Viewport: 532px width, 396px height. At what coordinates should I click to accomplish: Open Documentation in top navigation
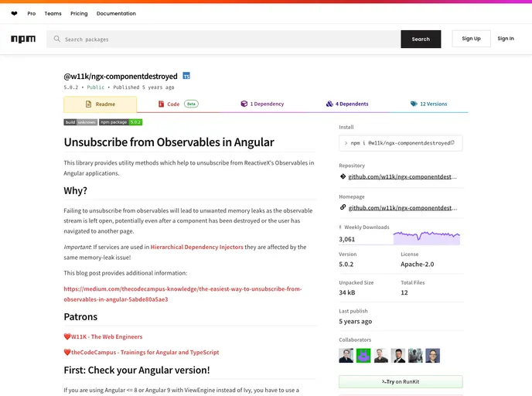coord(116,14)
